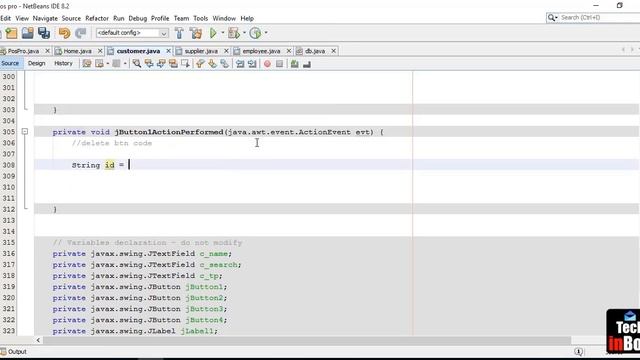Viewport: 640px width, 360px height.
Task: Start macro recording with the red circle icon
Action: [x=267, y=64]
